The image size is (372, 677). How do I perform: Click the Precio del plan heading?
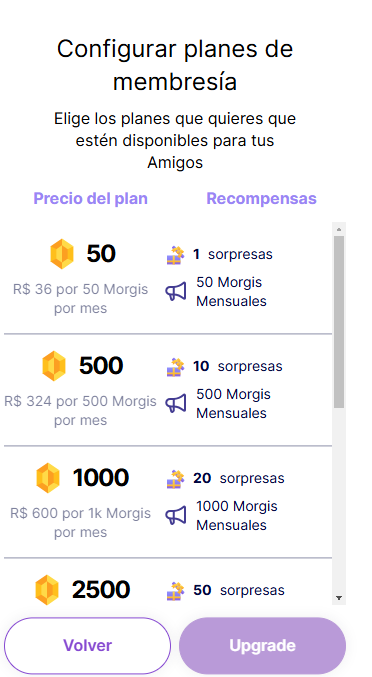coord(91,199)
